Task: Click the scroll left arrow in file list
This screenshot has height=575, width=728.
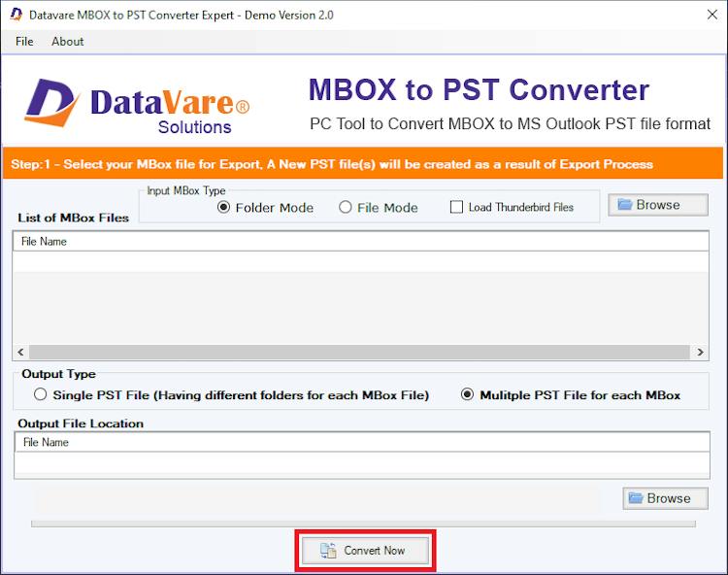Action: pyautogui.click(x=21, y=352)
